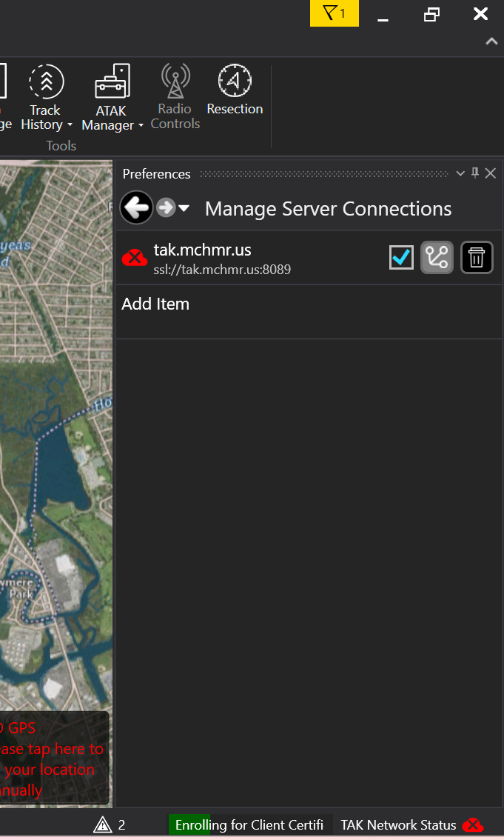Click the red disconnected cloud beside tak.mchmr.us

[x=135, y=258]
